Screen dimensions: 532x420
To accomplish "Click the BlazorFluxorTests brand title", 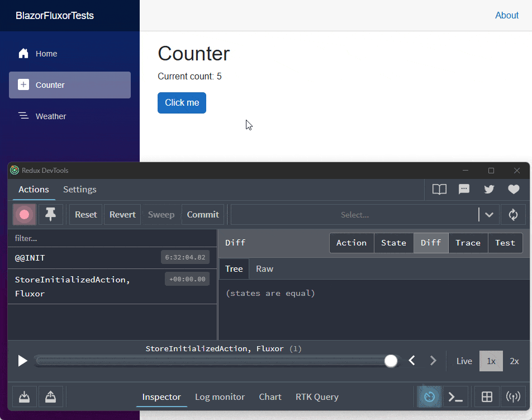I will (55, 16).
